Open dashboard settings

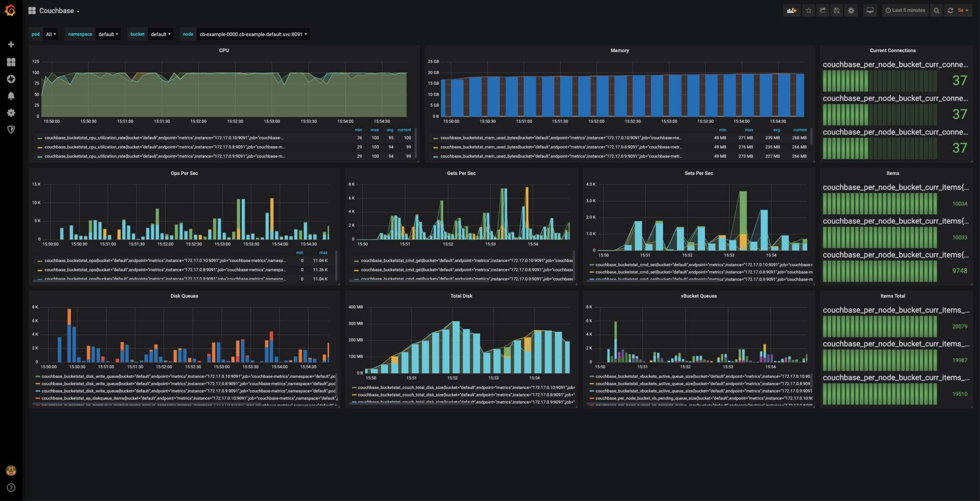click(851, 10)
